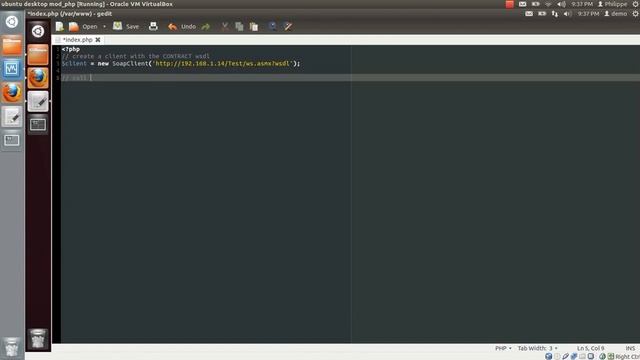Open the host volume indicator
This screenshot has height=360, width=640.
click(562, 4)
